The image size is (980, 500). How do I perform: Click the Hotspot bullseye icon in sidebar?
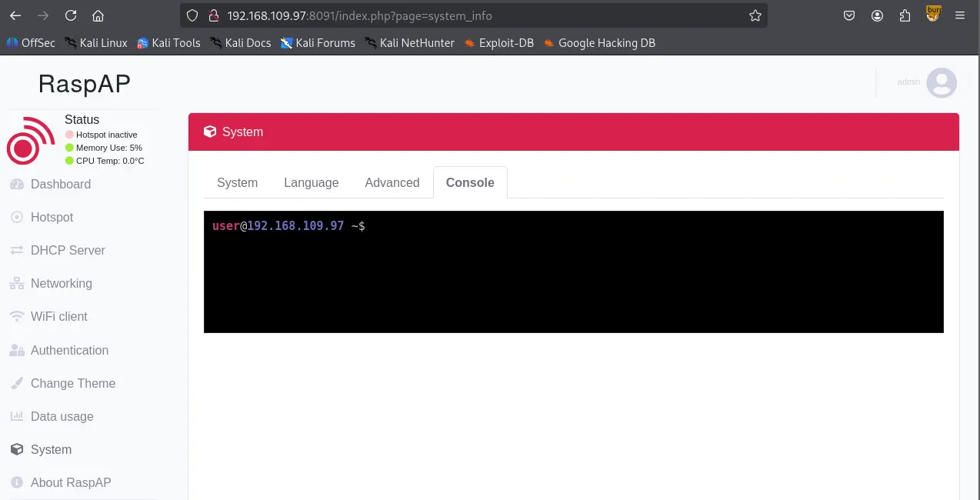(x=17, y=218)
